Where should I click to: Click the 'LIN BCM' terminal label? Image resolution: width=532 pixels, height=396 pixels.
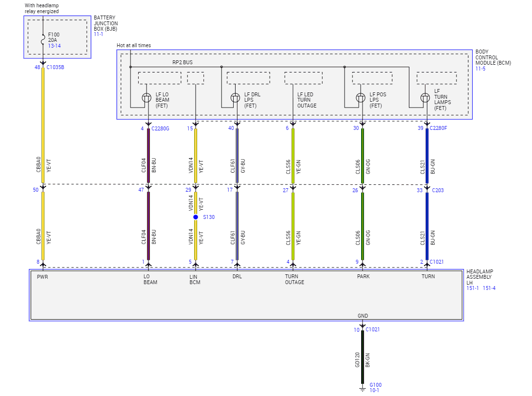pos(195,279)
